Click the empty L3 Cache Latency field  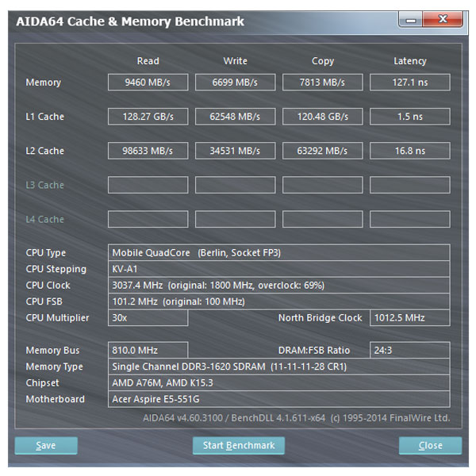tap(410, 185)
